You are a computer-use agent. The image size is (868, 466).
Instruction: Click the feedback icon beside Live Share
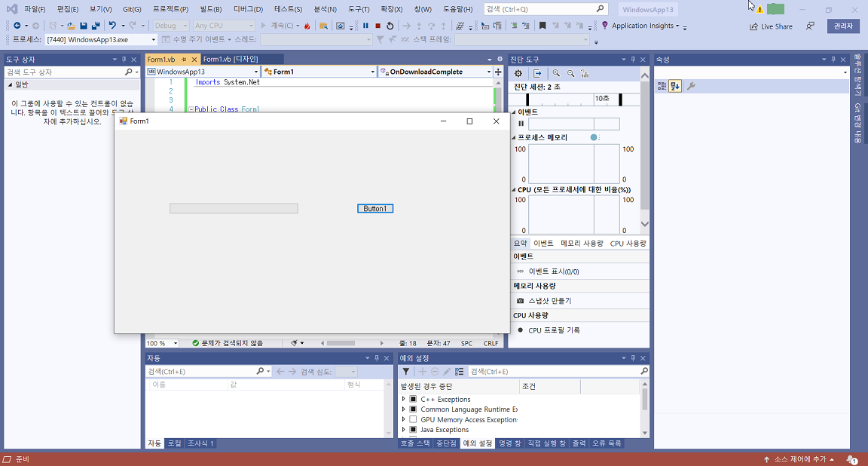pyautogui.click(x=810, y=26)
